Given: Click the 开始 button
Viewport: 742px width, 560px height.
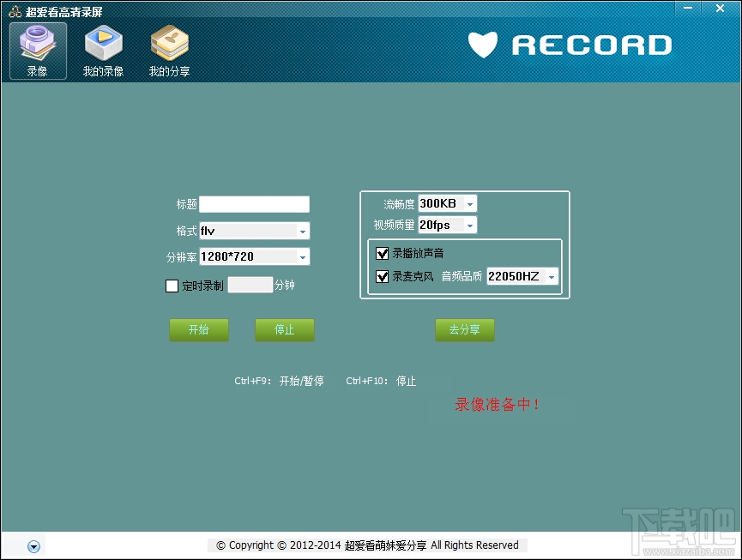Looking at the screenshot, I should coord(199,329).
